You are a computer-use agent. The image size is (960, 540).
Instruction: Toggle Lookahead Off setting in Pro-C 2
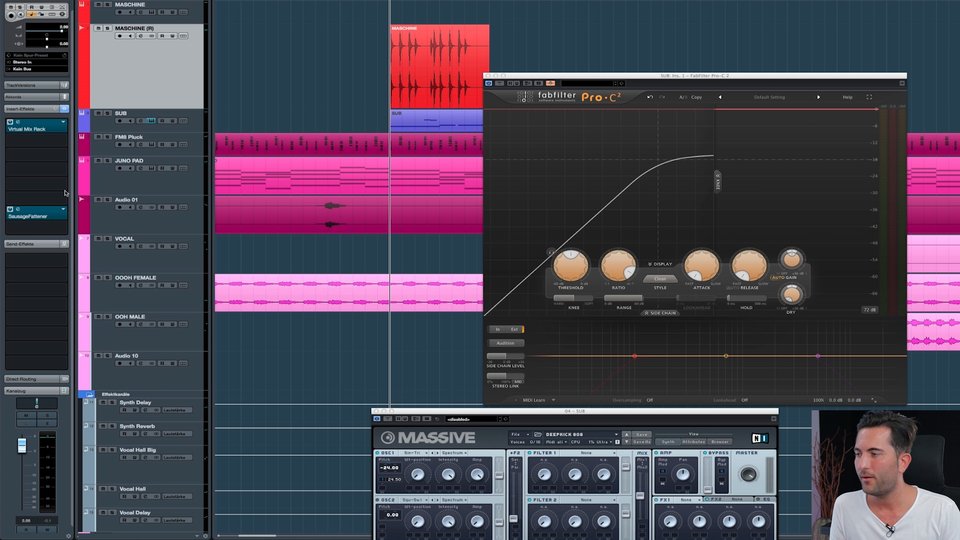744,400
